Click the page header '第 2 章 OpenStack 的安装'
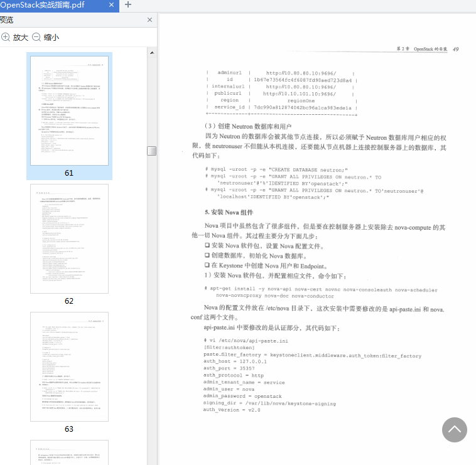The height and width of the screenshot is (465, 476). tap(422, 49)
